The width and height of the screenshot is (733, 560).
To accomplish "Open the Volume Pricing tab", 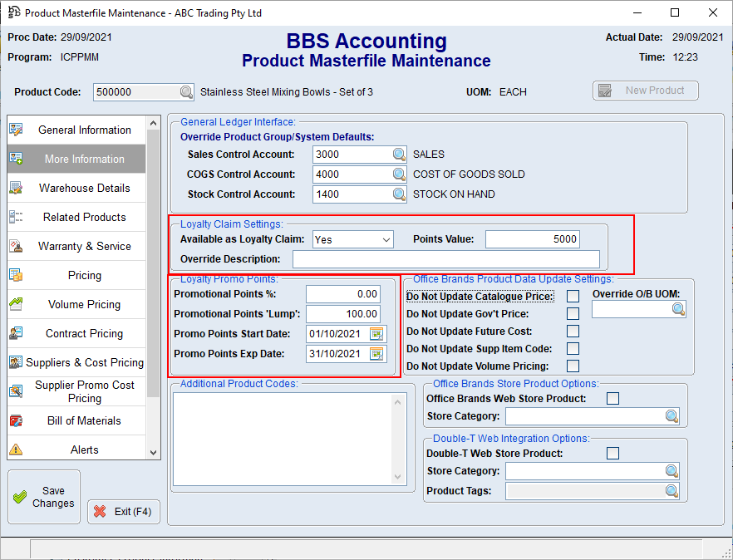I will (x=76, y=305).
